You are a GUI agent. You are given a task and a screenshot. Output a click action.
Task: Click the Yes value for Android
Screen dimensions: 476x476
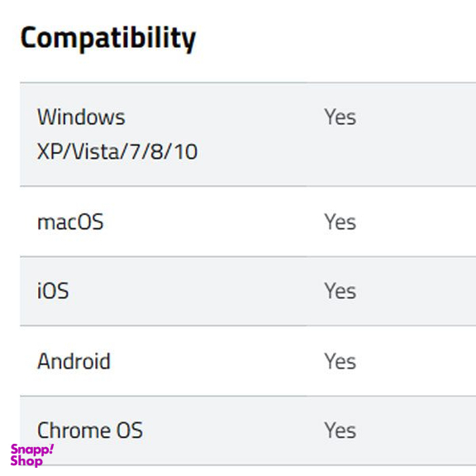point(340,361)
